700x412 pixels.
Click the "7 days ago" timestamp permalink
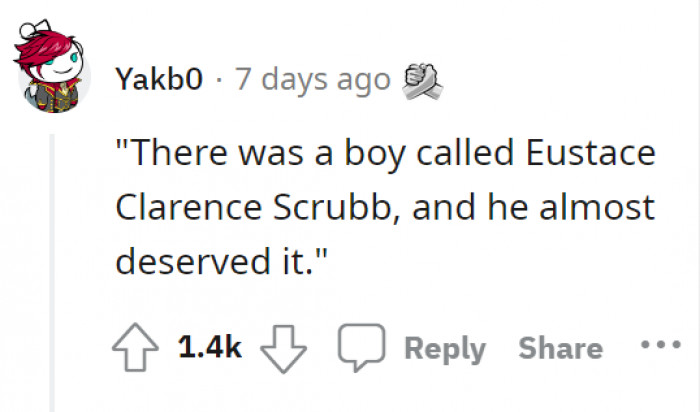tap(312, 79)
